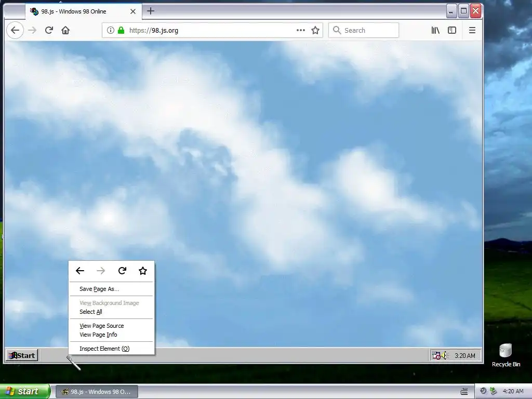Bookmark this page with address bar star
Screen dimensions: 532x399
coord(315,30)
